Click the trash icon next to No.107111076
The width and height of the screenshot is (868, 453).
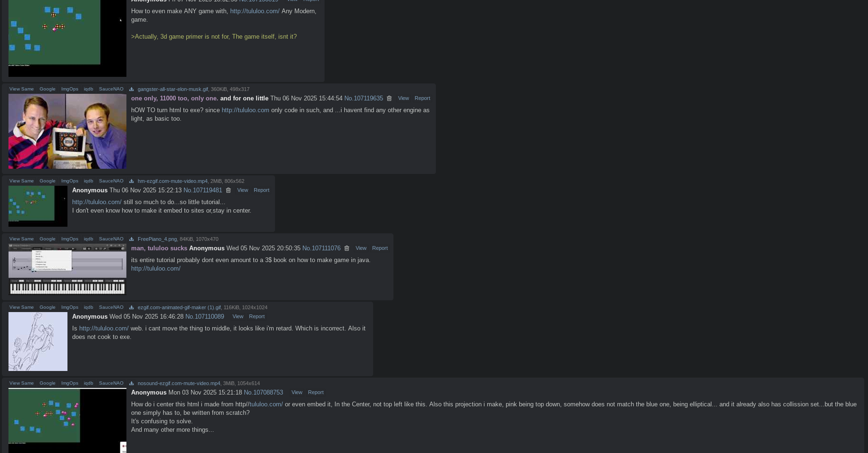click(x=347, y=248)
